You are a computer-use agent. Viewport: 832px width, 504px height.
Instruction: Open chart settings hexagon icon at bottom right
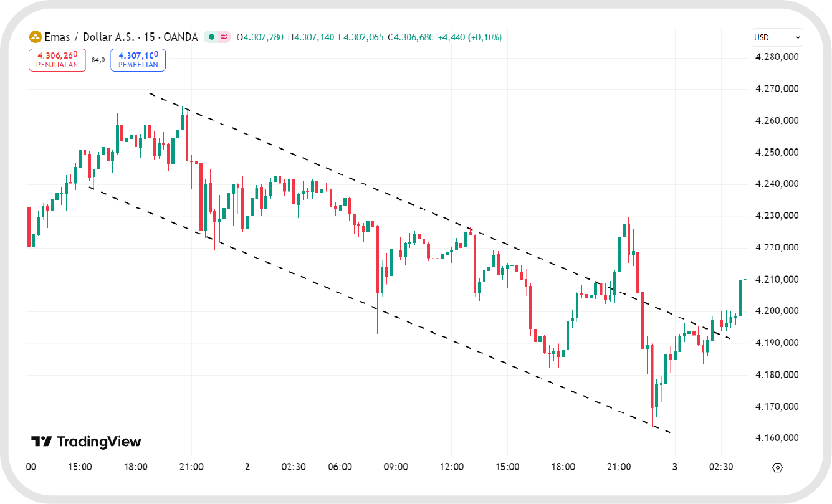777,467
